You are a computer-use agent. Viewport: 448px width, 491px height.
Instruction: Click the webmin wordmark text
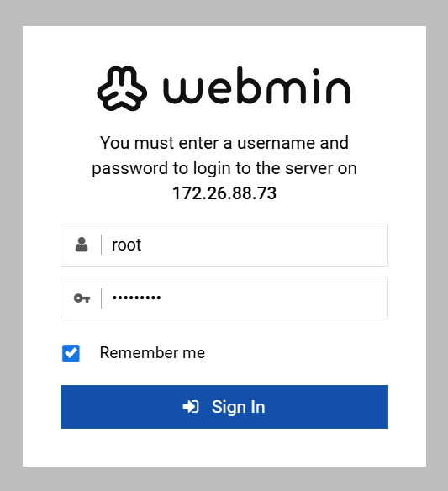(x=256, y=86)
